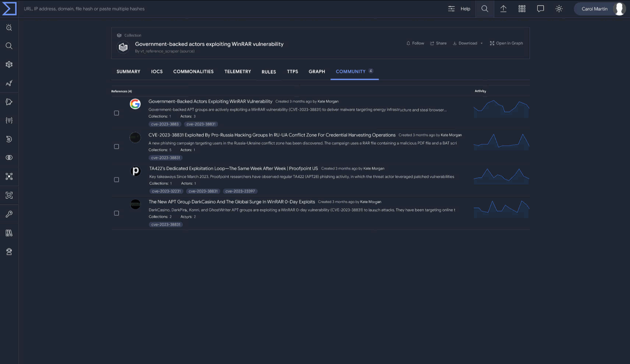The height and width of the screenshot is (364, 630).
Task: Open Government-Backed Actors Exploiting WinRAR Vulnerability title
Action: click(210, 102)
